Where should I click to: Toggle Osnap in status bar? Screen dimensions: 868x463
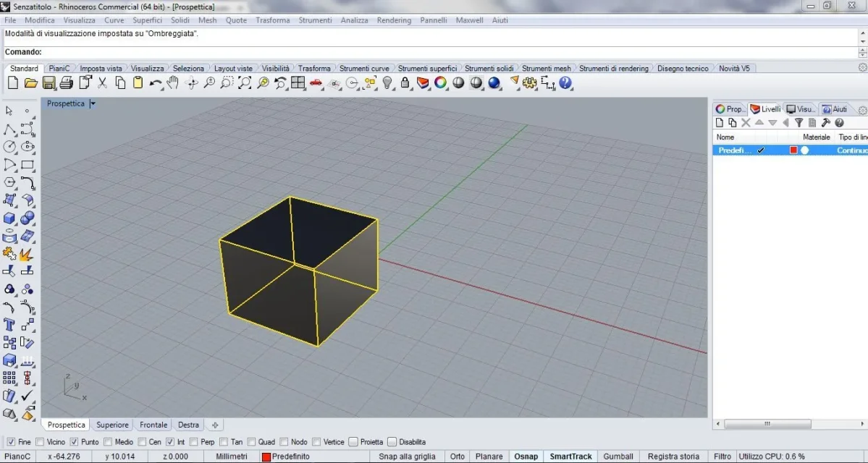[x=526, y=456]
